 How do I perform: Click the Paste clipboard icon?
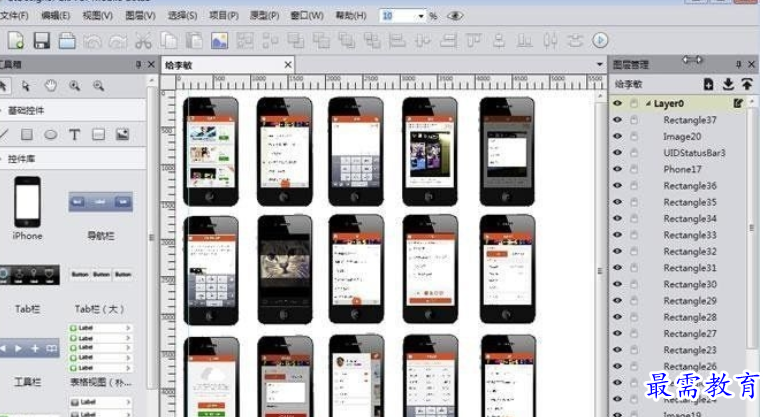pyautogui.click(x=194, y=40)
